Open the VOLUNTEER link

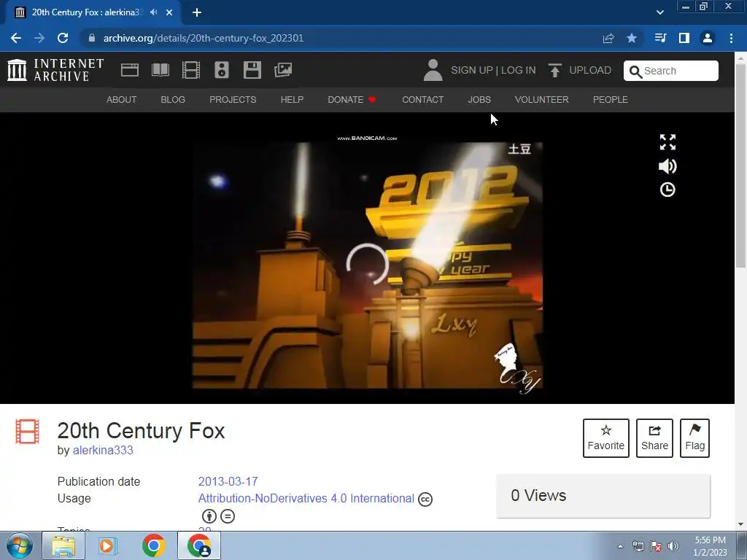(542, 99)
